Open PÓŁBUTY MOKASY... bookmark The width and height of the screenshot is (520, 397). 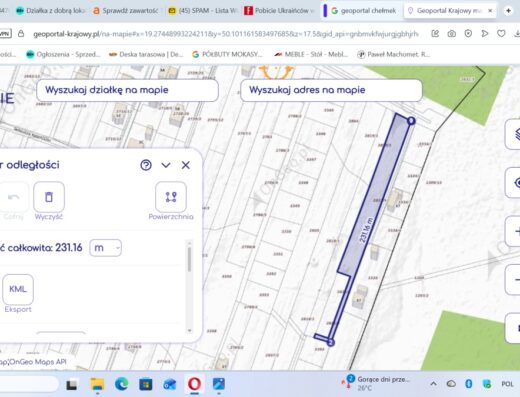[x=227, y=54]
